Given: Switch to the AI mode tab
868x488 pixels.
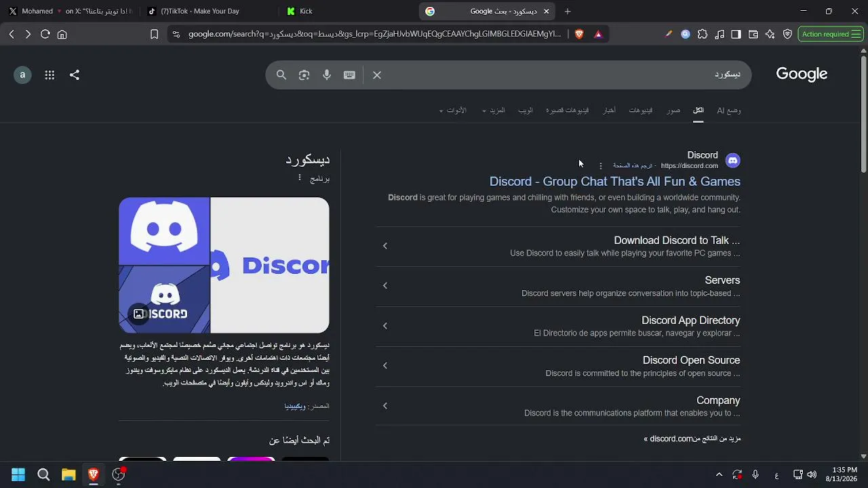Looking at the screenshot, I should pos(729,110).
